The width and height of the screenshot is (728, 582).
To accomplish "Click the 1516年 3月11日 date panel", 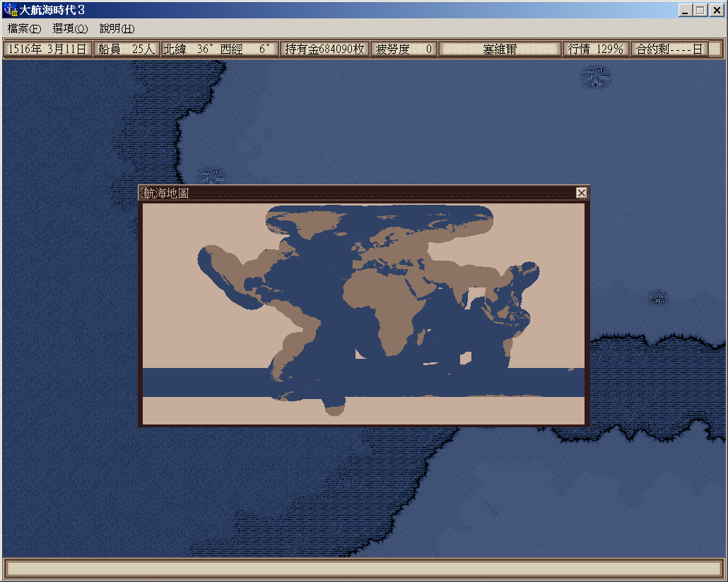I will pos(47,49).
